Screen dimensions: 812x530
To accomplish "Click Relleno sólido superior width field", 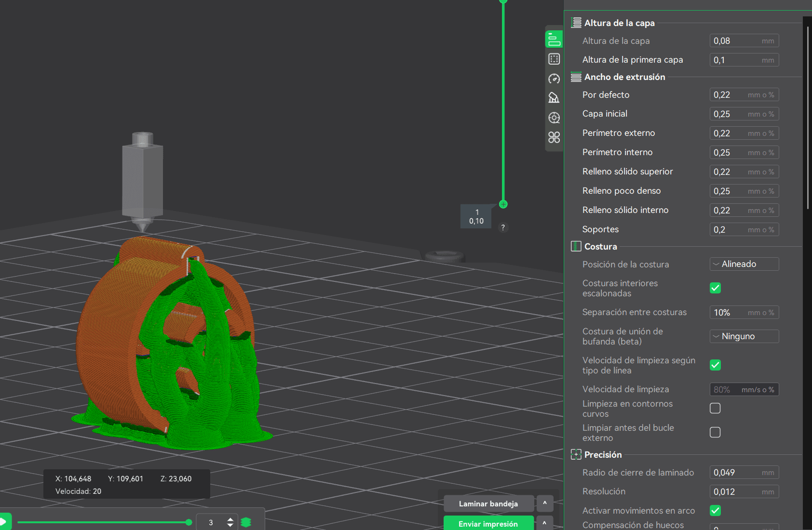I will 744,172.
